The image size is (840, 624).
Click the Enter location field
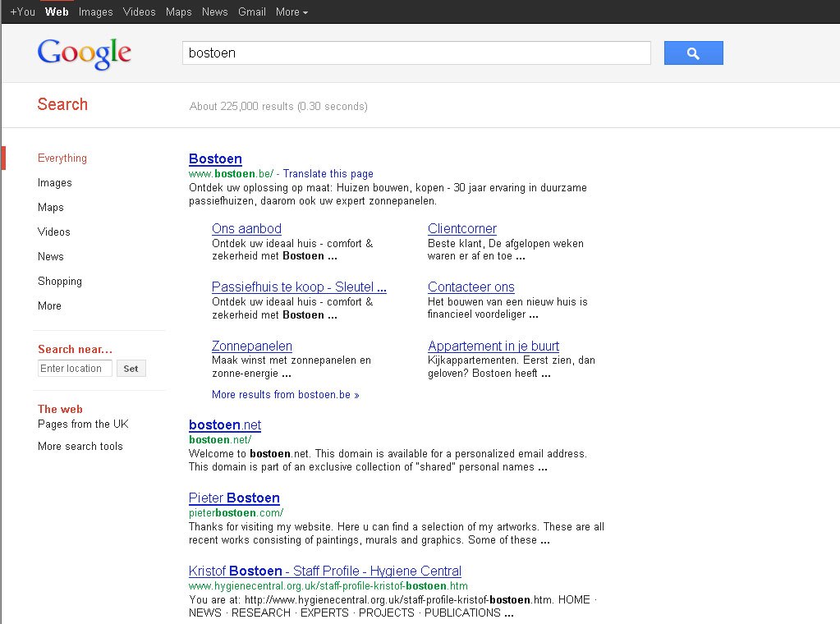click(75, 369)
